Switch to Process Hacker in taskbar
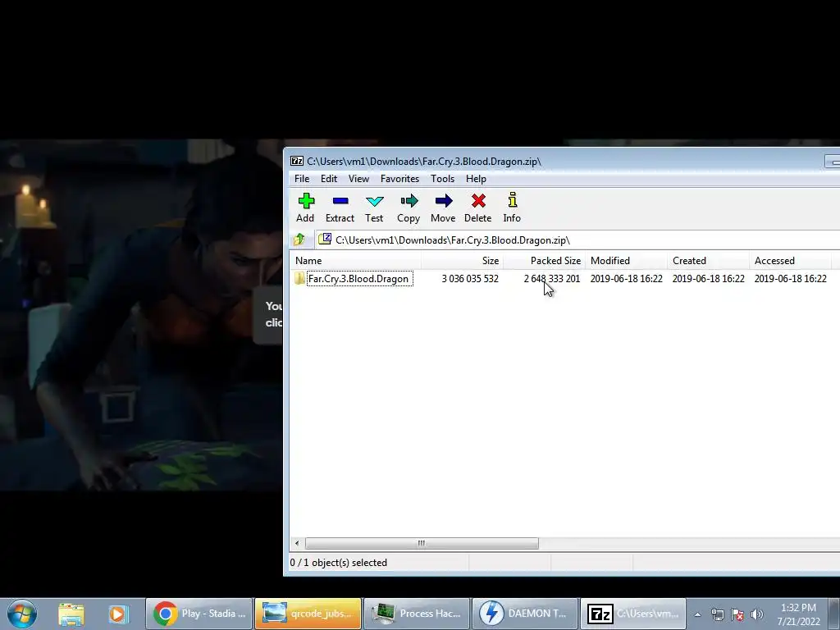The height and width of the screenshot is (630, 840). coord(417,614)
